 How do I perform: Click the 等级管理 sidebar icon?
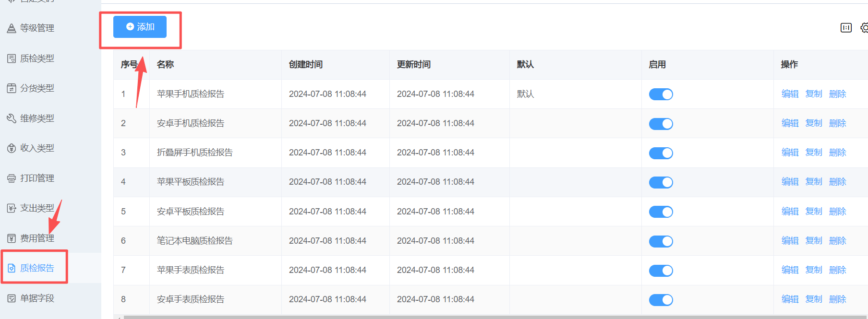[x=12, y=29]
